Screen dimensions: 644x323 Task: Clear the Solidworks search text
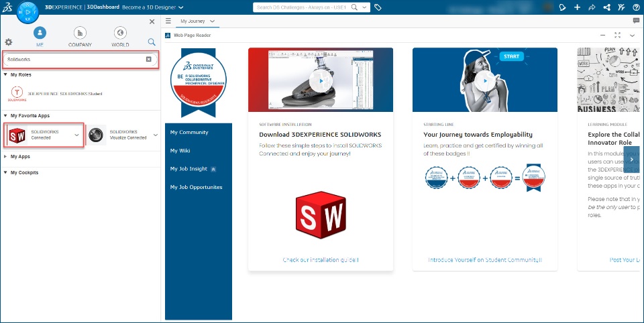click(x=149, y=59)
